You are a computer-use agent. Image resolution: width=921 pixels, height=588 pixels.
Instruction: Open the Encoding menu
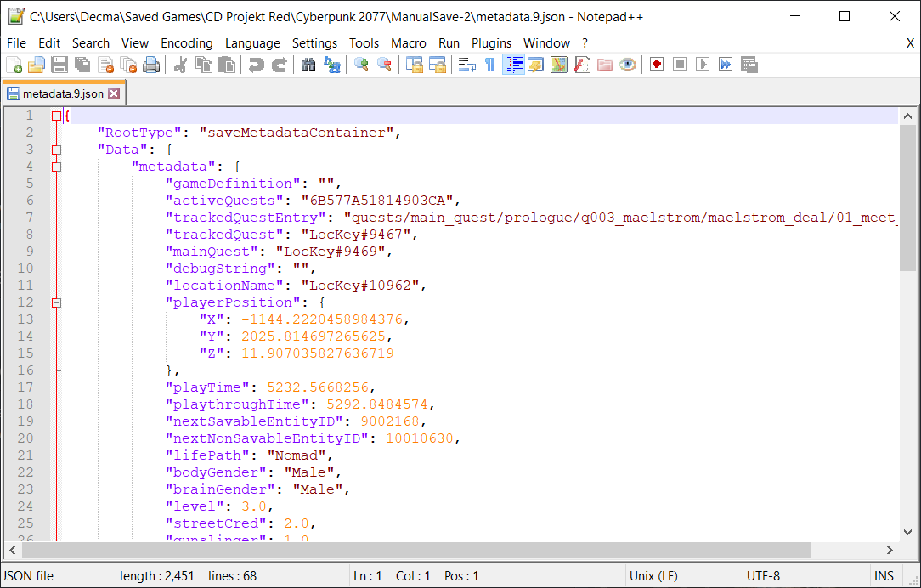186,42
